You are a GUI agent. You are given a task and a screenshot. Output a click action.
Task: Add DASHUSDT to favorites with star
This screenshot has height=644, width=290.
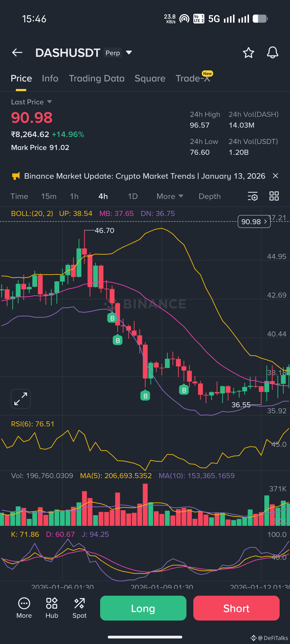pos(248,52)
